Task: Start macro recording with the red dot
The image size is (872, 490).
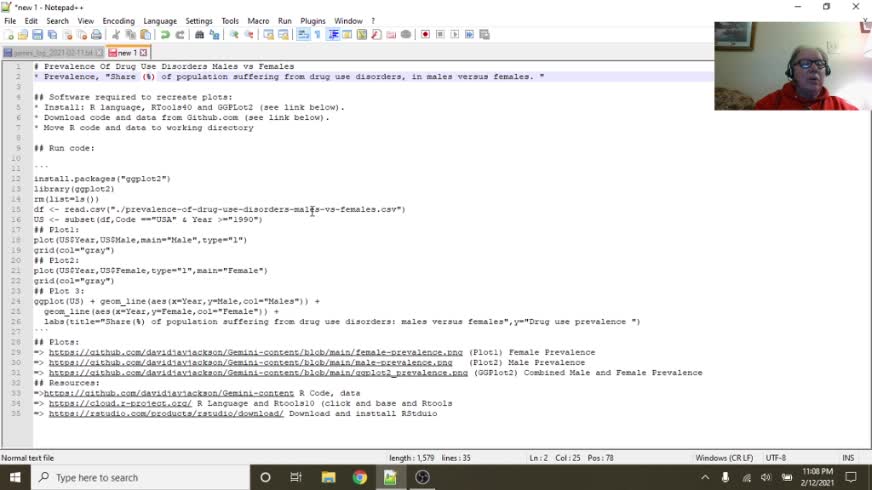Action: pyautogui.click(x=425, y=34)
